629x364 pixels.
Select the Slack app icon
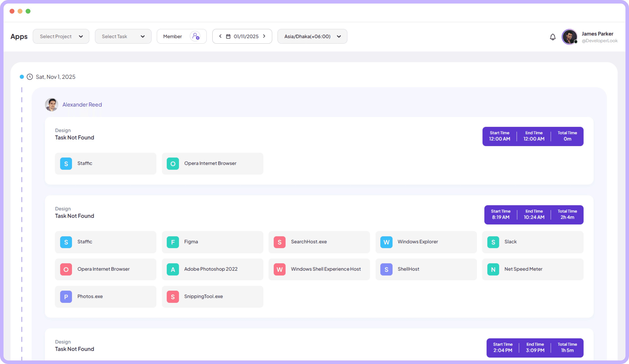493,242
